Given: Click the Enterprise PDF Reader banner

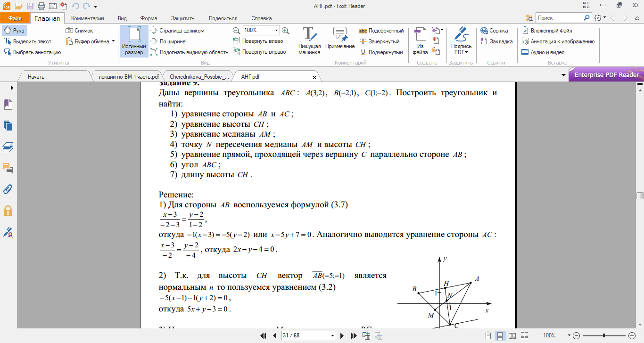Looking at the screenshot, I should (606, 75).
